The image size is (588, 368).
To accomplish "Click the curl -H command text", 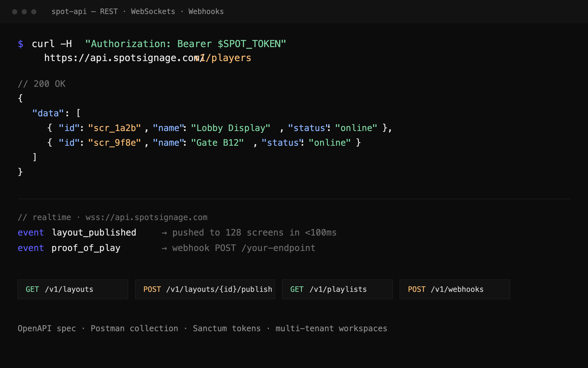I will (x=52, y=44).
